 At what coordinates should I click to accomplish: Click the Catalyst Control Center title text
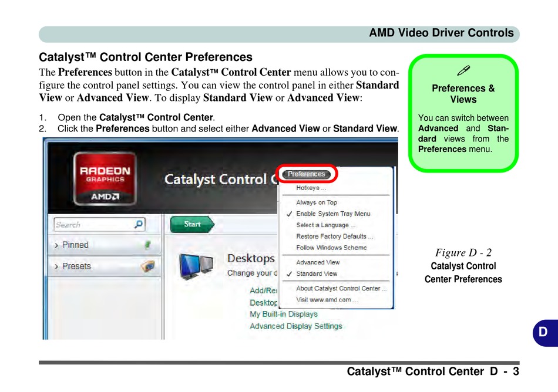coord(221,180)
